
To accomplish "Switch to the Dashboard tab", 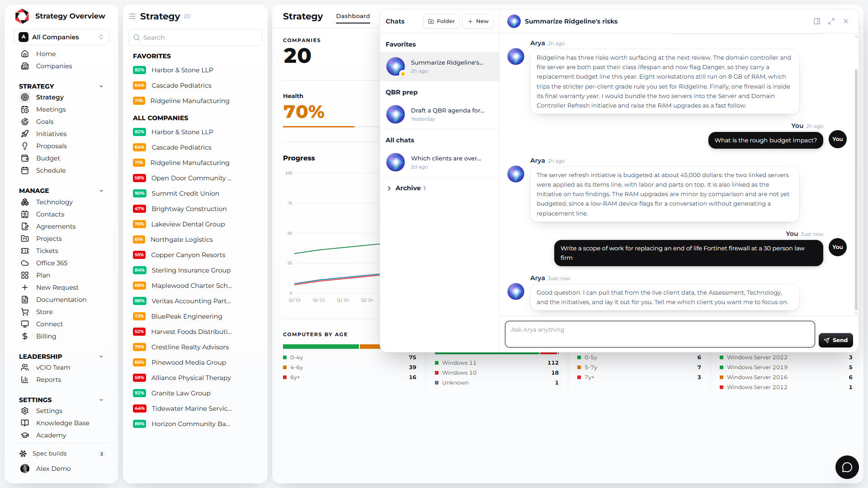I will pos(353,16).
